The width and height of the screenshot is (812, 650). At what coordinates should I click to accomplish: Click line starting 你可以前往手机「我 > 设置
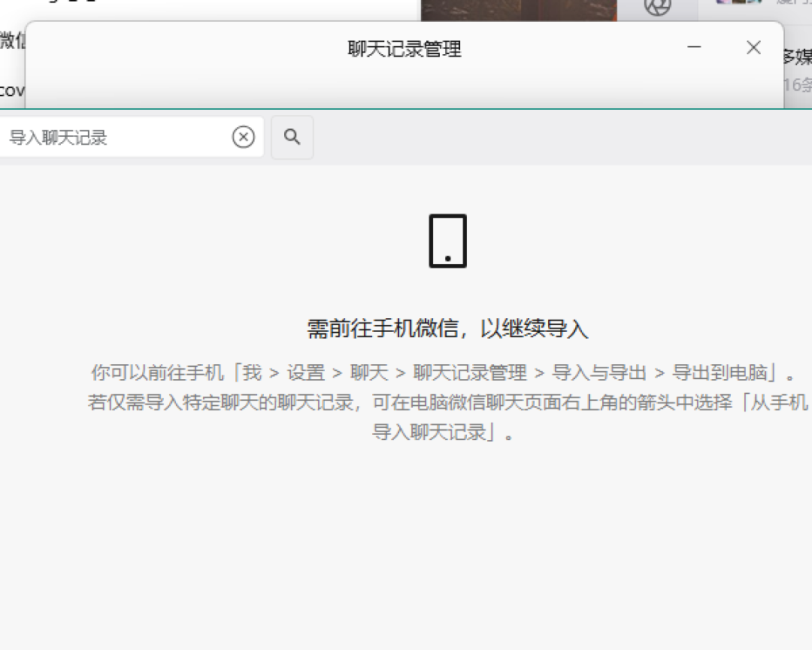(444, 372)
